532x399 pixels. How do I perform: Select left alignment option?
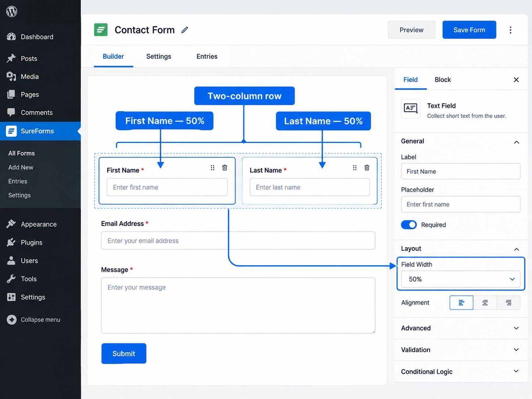(x=461, y=303)
